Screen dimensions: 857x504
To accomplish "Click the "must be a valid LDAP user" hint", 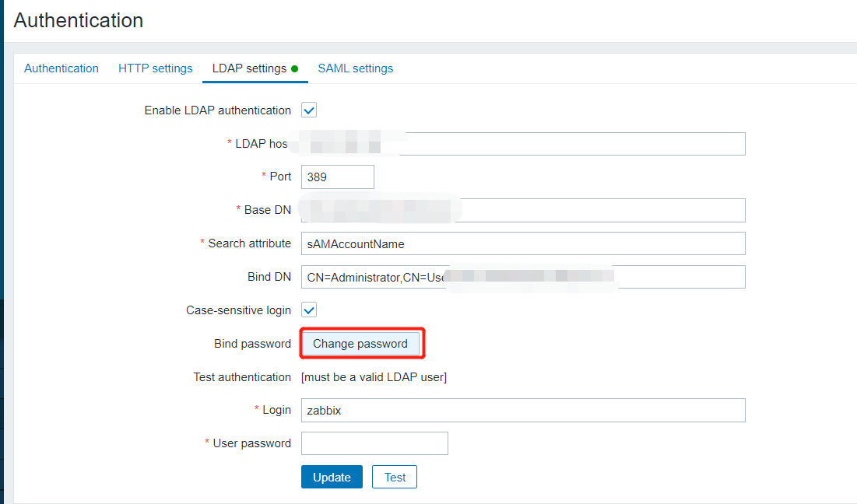I will point(374,377).
